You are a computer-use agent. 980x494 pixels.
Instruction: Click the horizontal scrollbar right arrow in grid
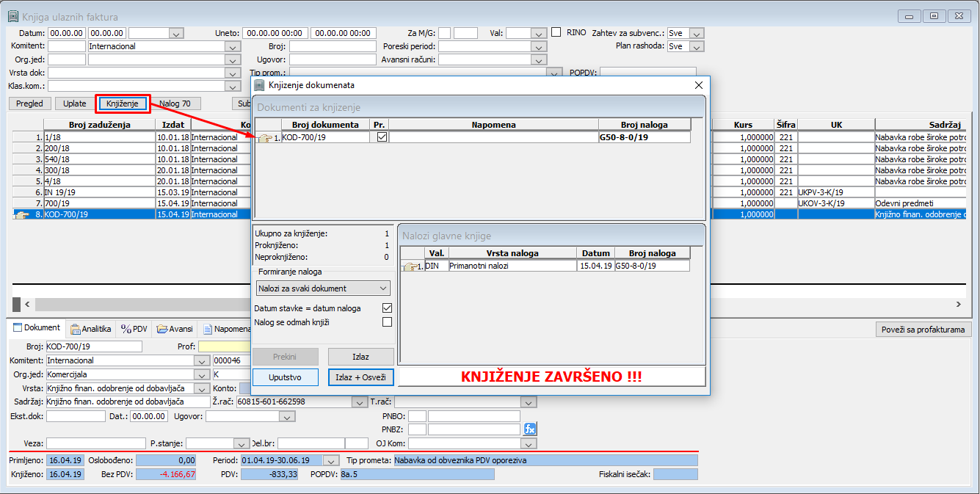click(x=957, y=304)
